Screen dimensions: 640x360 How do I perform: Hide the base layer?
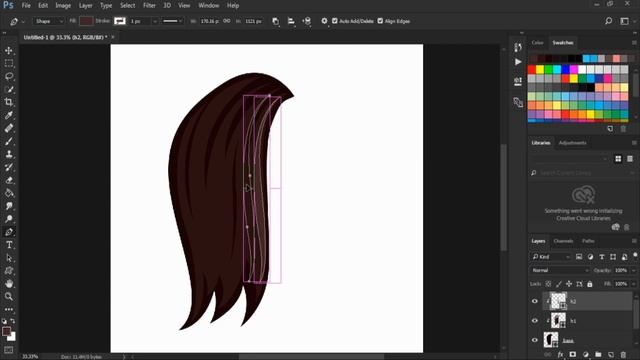tap(535, 340)
